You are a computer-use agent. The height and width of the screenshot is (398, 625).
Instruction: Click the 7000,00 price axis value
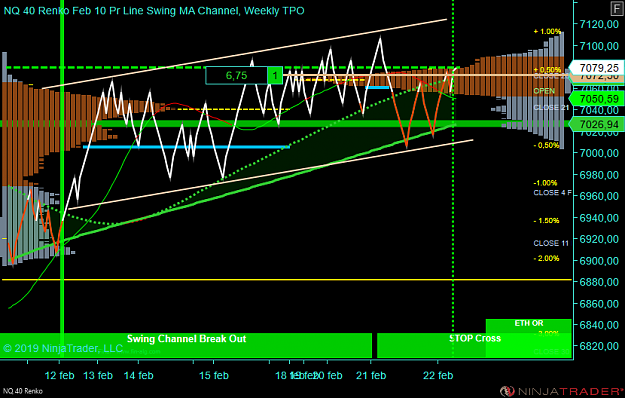pyautogui.click(x=599, y=153)
